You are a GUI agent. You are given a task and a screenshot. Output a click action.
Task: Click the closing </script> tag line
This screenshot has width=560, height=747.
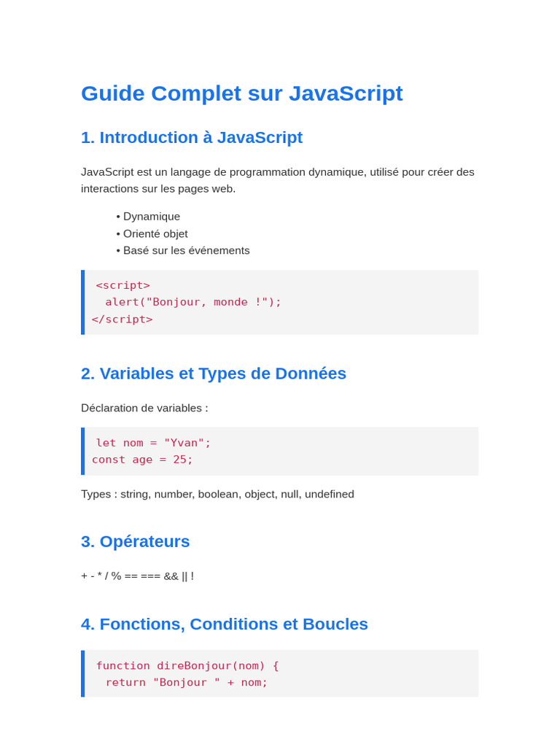pyautogui.click(x=122, y=319)
